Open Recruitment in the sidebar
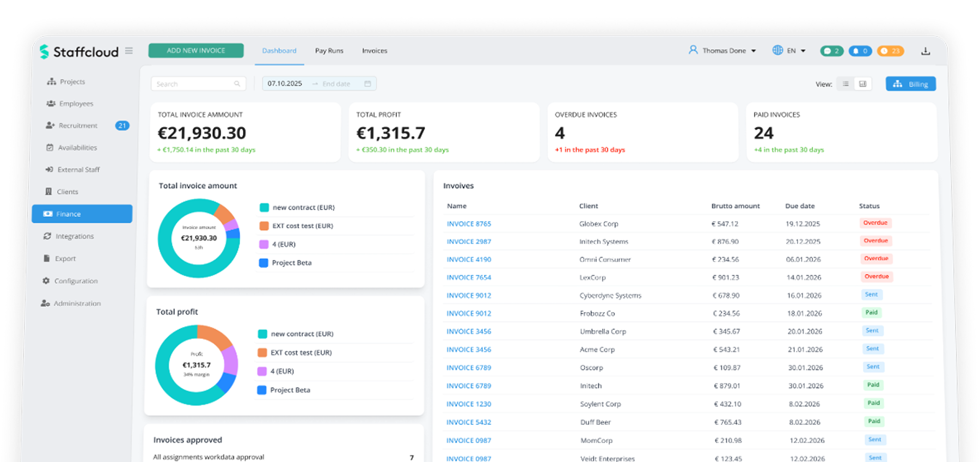Viewport: 980px width, 462px height. [x=72, y=125]
